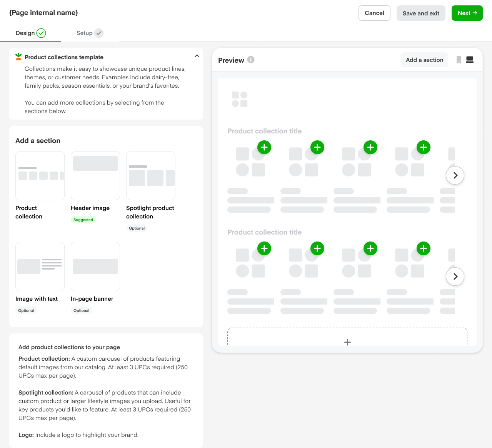Click the Preview info icon
Image resolution: width=492 pixels, height=448 pixels.
pos(251,60)
